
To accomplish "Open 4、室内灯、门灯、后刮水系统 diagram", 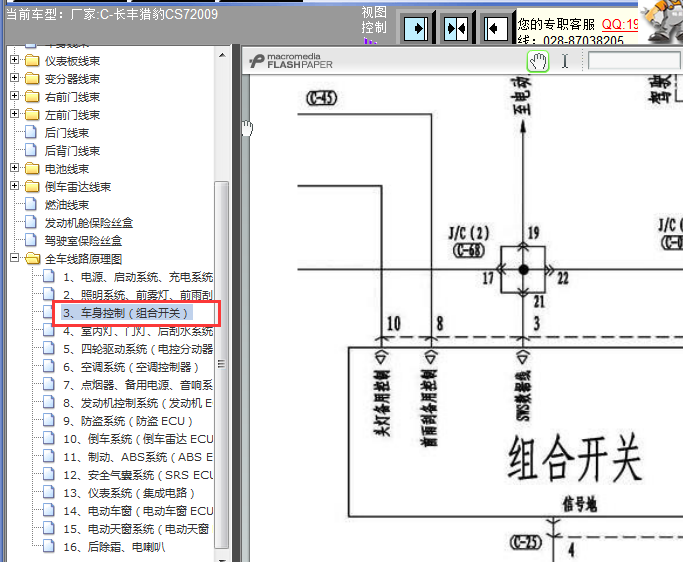I will pos(138,331).
